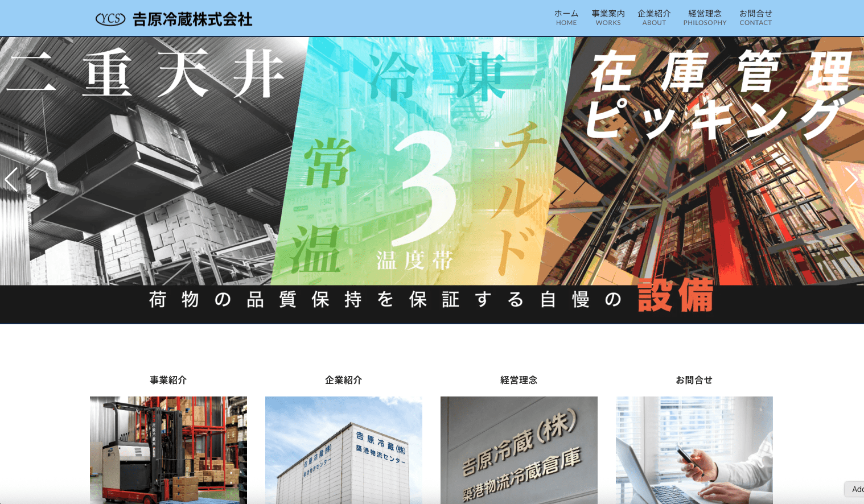Click the YCS oval logo icon
This screenshot has height=504, width=864.
click(x=110, y=19)
